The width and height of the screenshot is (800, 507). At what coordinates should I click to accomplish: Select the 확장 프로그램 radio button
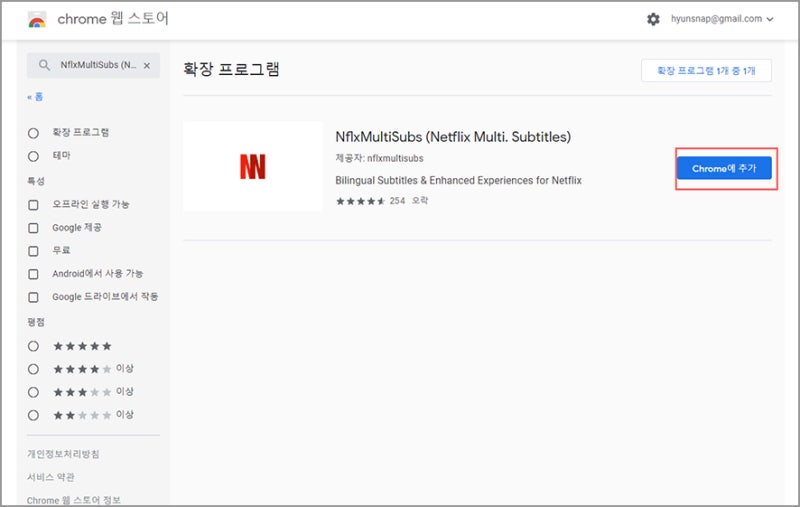coord(33,133)
